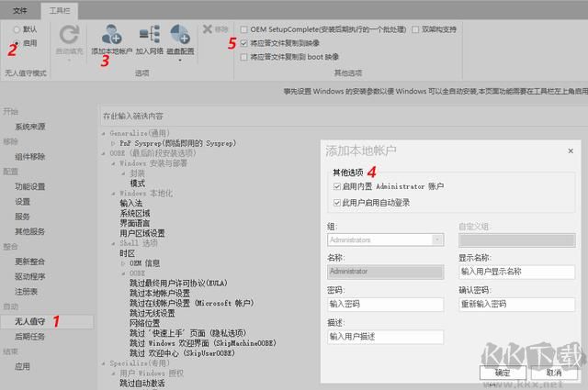Viewport: 588px width, 390px height.
Task: Select 跳过 Windows 欢迎界面 (SkipMachineOOBE) item
Action: tap(203, 343)
